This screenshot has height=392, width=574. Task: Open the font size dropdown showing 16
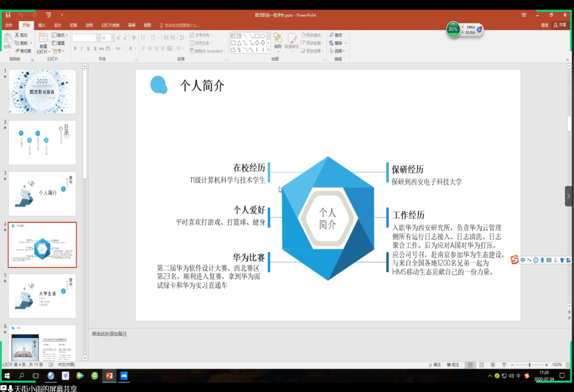click(x=107, y=38)
